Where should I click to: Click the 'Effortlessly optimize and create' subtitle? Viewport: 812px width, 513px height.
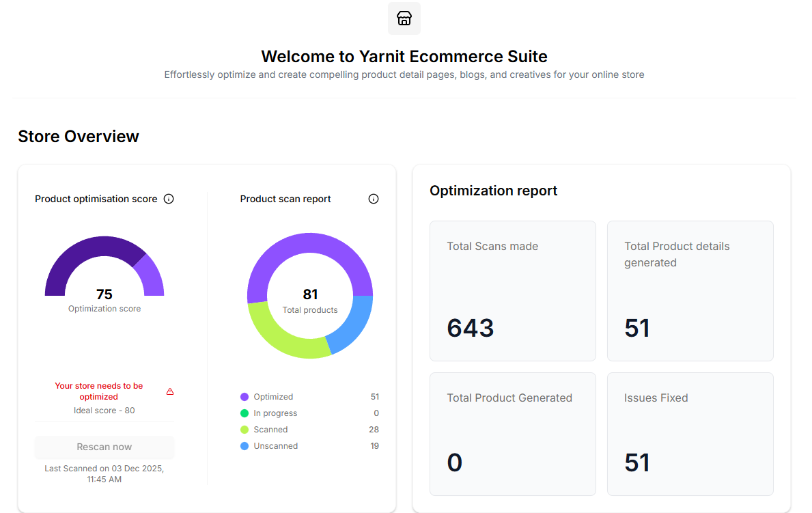404,74
